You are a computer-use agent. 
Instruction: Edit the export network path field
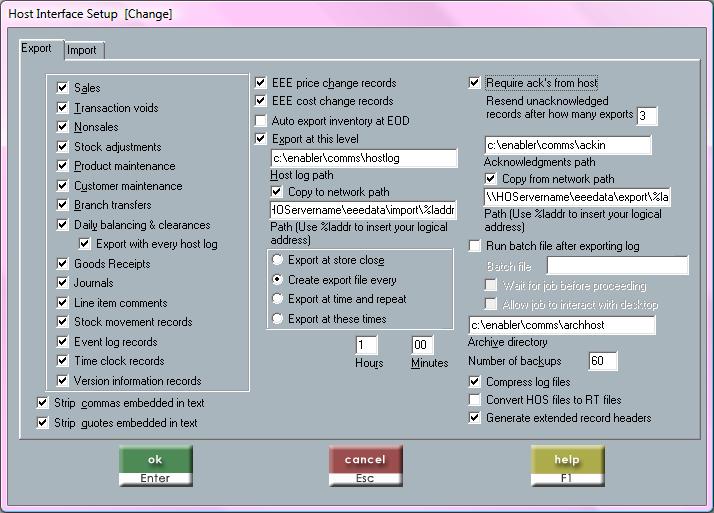pos(577,197)
